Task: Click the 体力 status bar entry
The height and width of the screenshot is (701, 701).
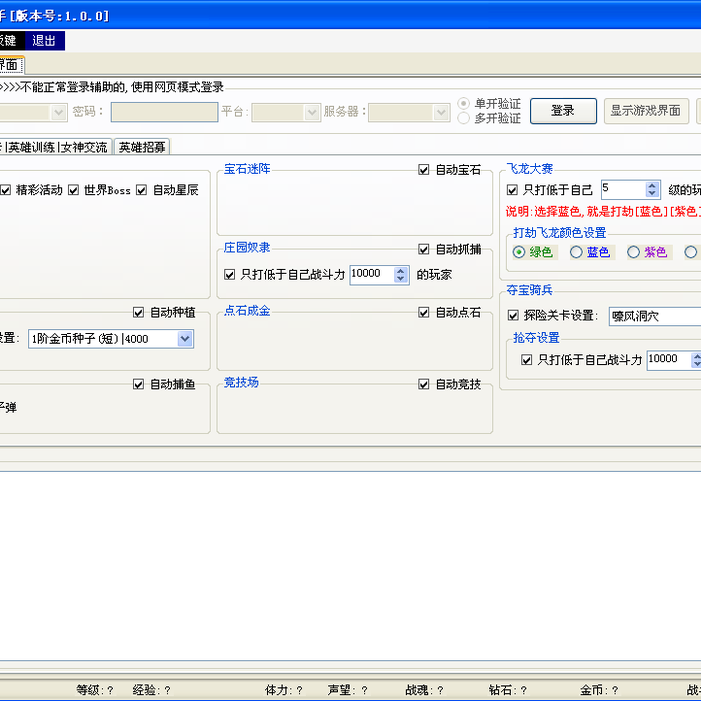Action: [x=284, y=690]
